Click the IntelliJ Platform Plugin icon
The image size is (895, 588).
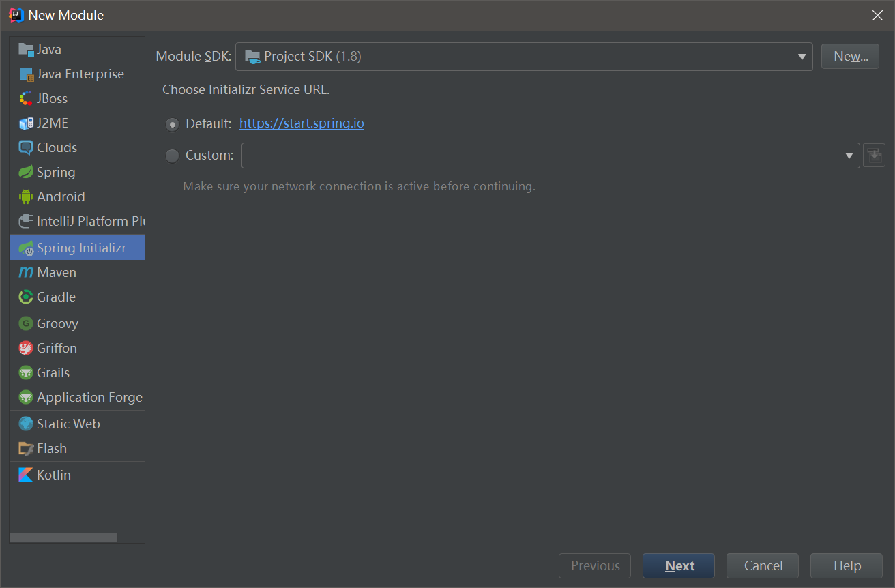26,222
